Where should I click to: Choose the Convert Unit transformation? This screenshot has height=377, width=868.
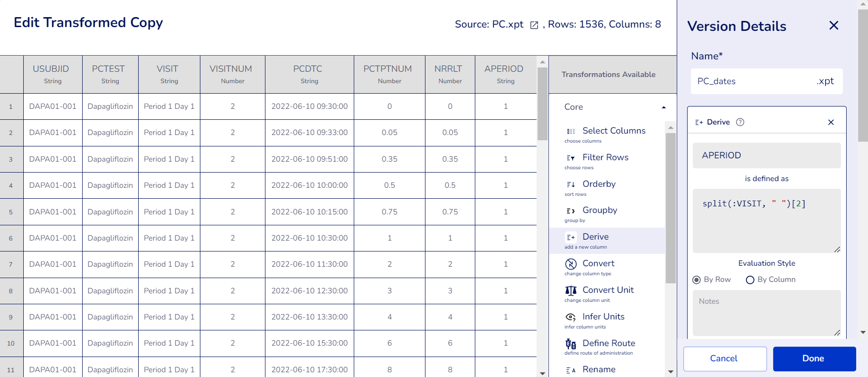[x=606, y=294]
